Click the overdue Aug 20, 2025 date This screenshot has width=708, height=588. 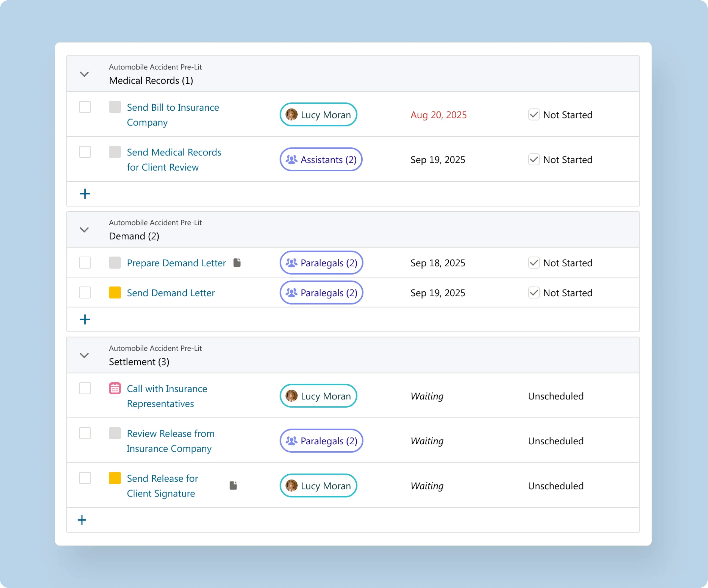[438, 115]
